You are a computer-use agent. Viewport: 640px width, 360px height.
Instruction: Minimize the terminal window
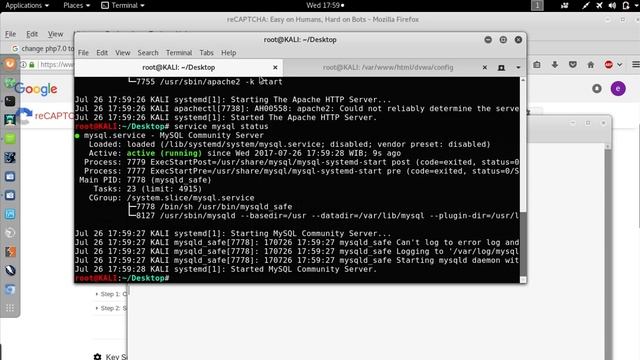click(x=488, y=40)
